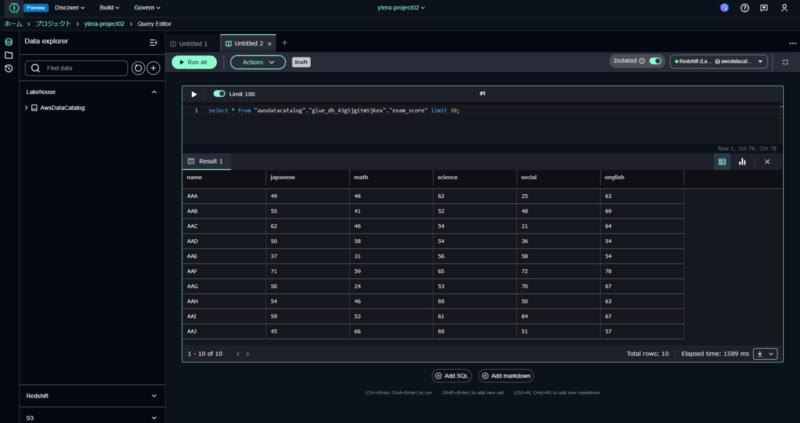Click the Add SQL button
Image resolution: width=800 pixels, height=423 pixels.
click(452, 375)
